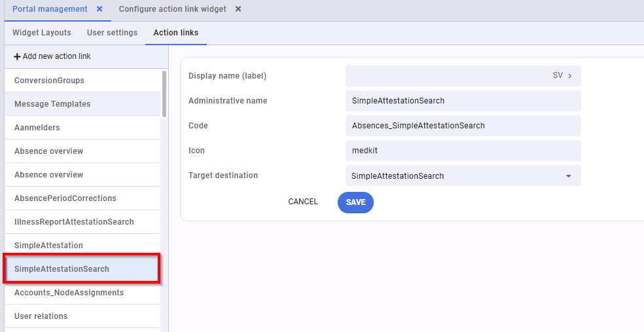The image size is (644, 332).
Task: Select the Action links tab
Action: (176, 33)
